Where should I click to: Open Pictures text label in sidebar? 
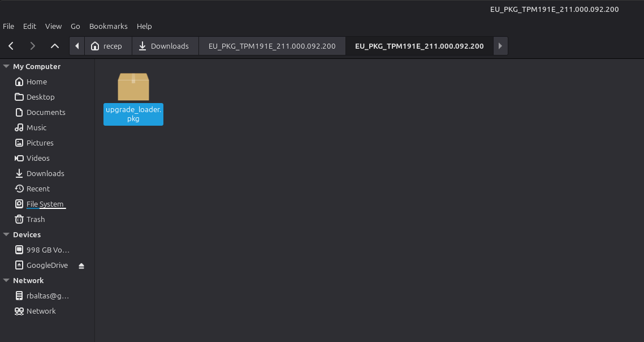[40, 143]
